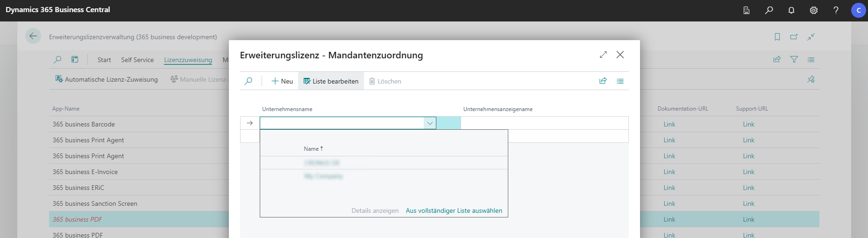Click the Neu button
Viewport: 868px width, 238px height.
(282, 81)
